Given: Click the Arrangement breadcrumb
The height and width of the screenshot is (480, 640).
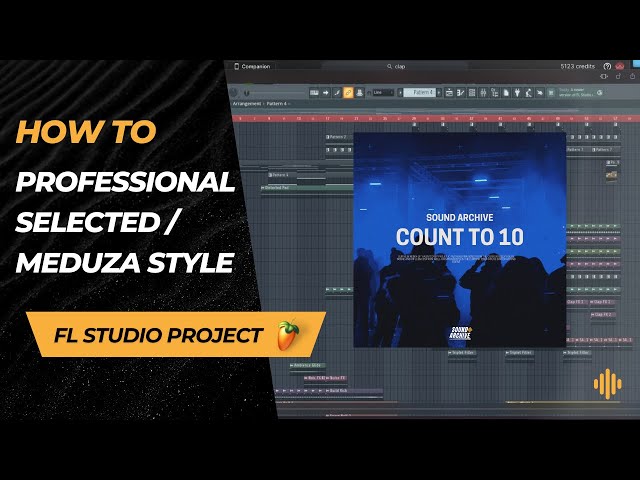Looking at the screenshot, I should (246, 104).
